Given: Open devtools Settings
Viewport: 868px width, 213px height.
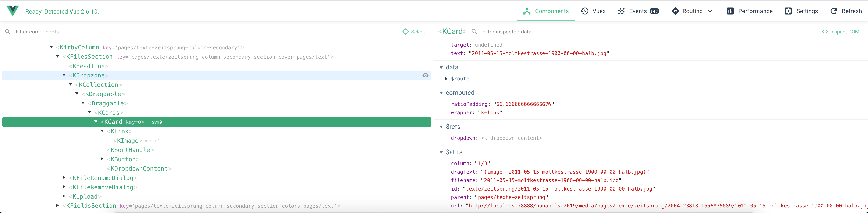Looking at the screenshot, I should 802,11.
